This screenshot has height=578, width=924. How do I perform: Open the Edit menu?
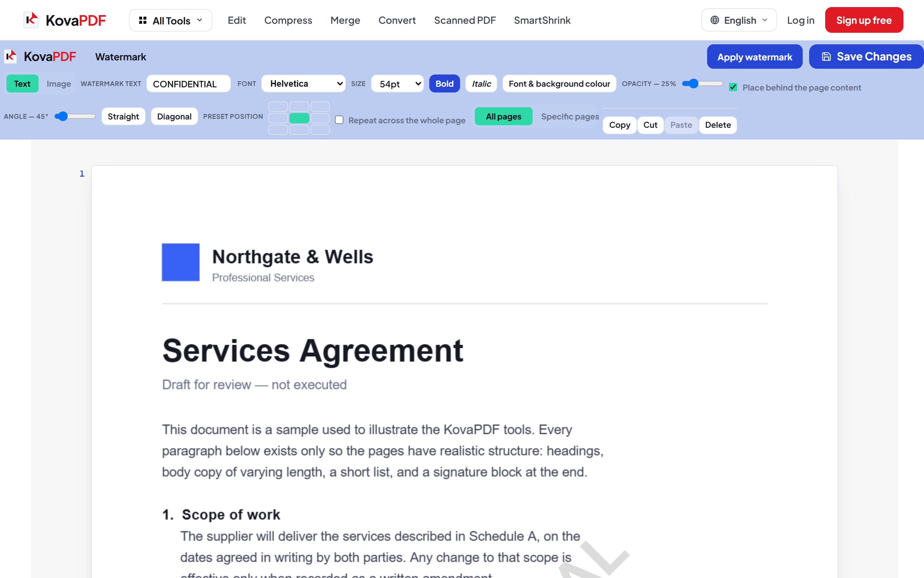(x=237, y=20)
